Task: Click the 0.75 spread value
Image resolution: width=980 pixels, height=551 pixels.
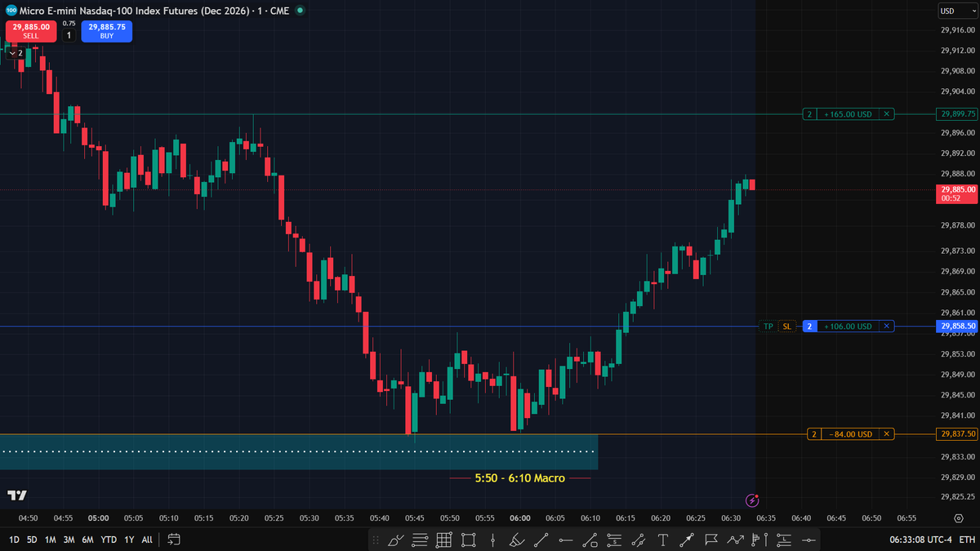Action: coord(69,24)
